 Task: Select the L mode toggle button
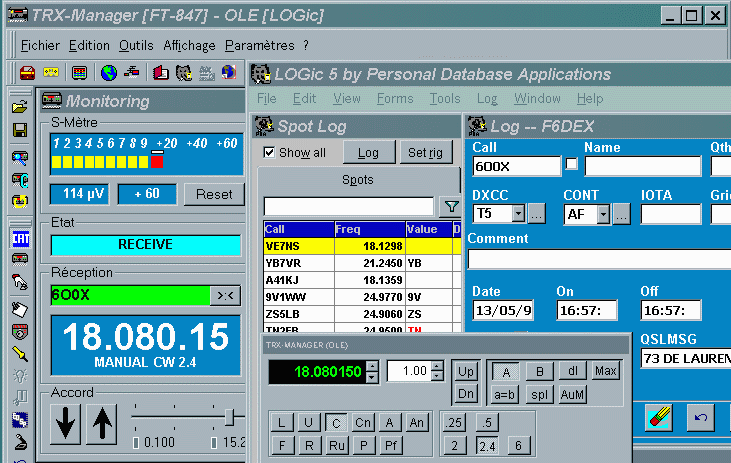[282, 423]
